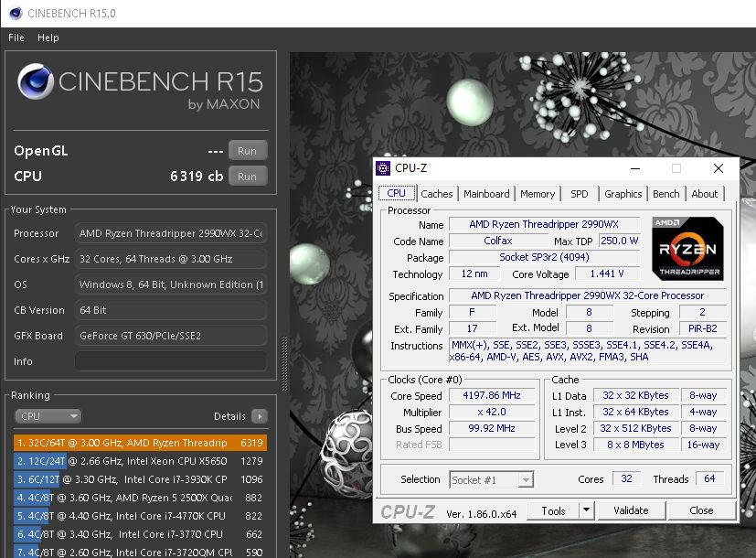Minimize the CPU-Z window
The width and height of the screenshot is (756, 558).
635,168
